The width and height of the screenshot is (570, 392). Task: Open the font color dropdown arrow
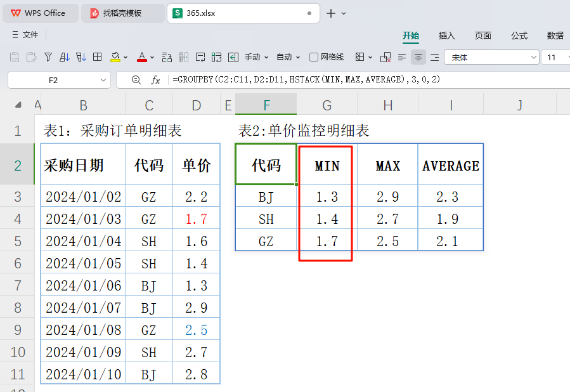pos(152,58)
